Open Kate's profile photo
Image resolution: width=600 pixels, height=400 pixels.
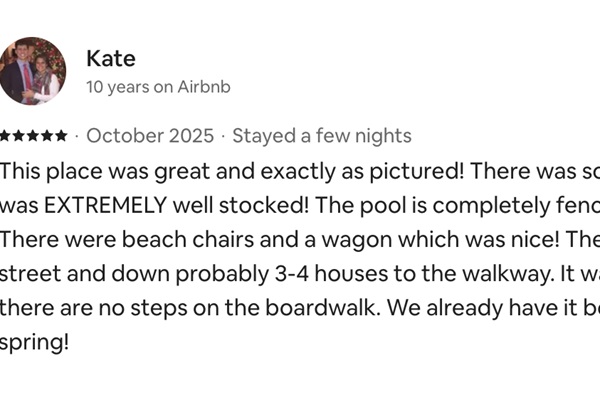pyautogui.click(x=32, y=71)
